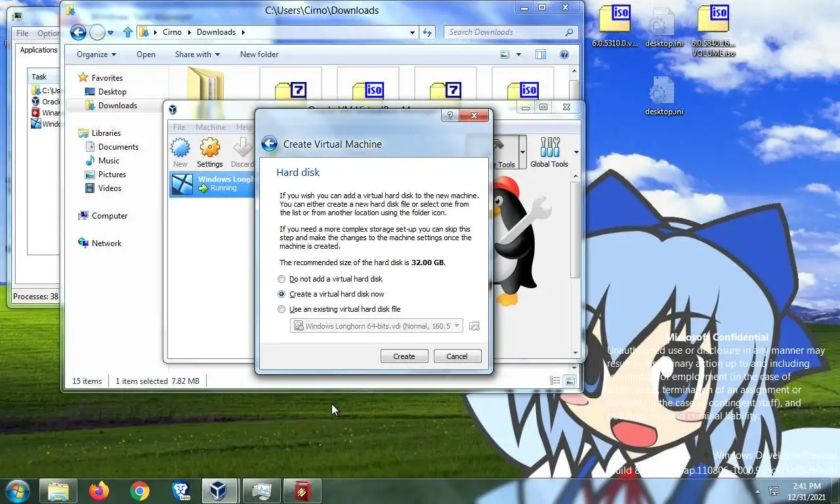Expand the address bar history dropdown

pos(412,32)
